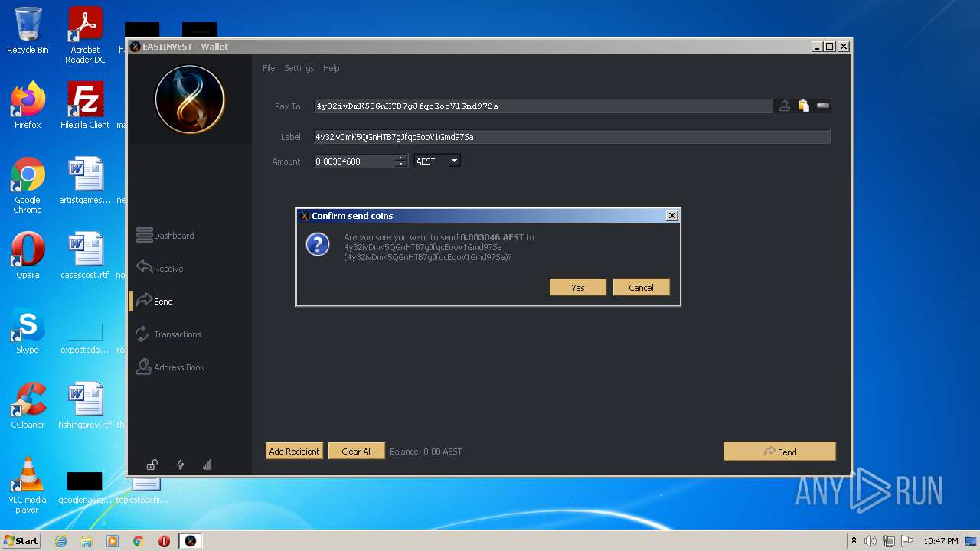
Task: Open the expectedp... desktop file
Action: [85, 337]
